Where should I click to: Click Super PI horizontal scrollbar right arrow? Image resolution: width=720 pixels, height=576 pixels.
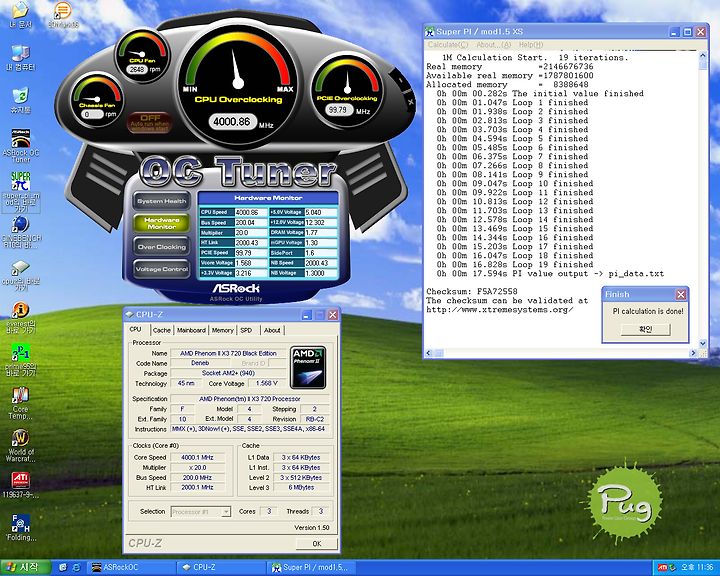click(693, 353)
